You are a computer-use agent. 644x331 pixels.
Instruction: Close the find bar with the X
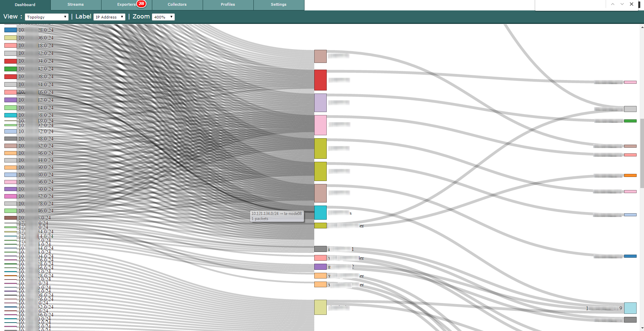(632, 4)
